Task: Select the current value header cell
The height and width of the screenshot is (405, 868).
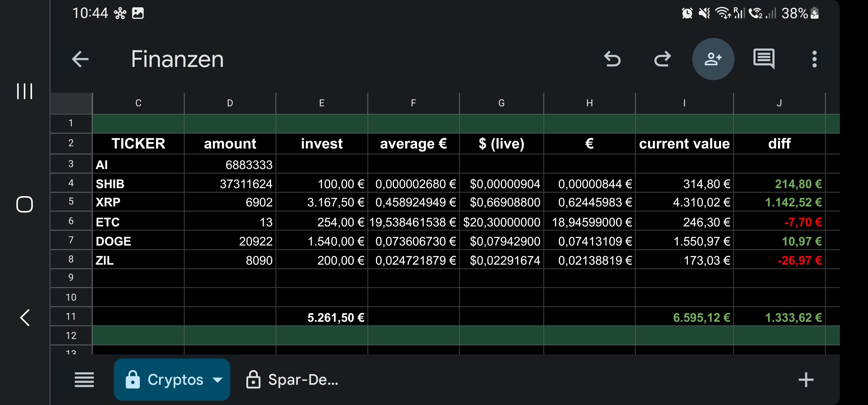Action: click(x=684, y=144)
